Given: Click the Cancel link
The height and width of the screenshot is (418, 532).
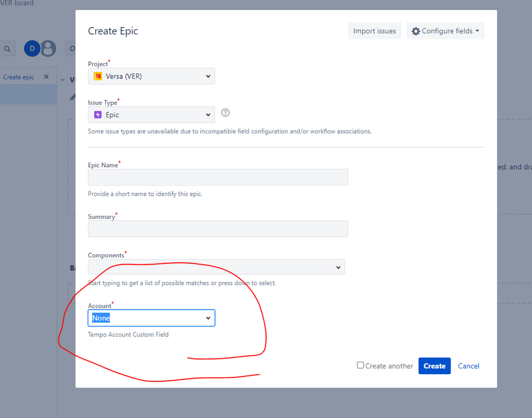Looking at the screenshot, I should [x=469, y=366].
